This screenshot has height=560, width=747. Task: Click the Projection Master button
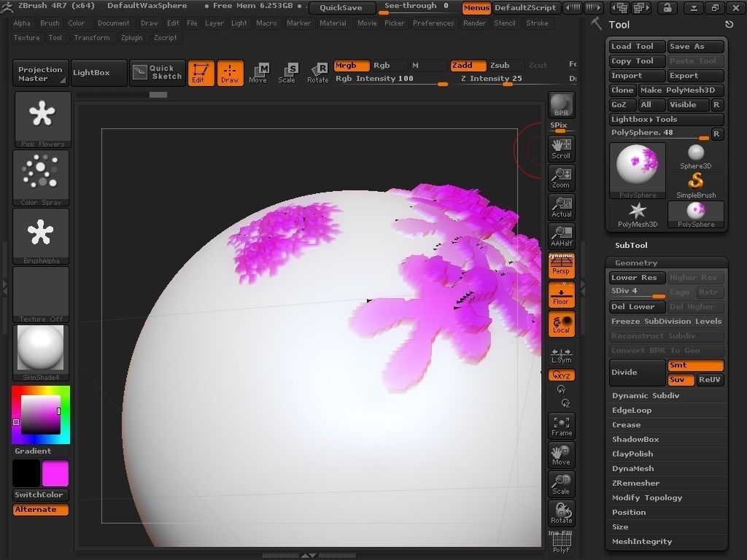point(41,74)
